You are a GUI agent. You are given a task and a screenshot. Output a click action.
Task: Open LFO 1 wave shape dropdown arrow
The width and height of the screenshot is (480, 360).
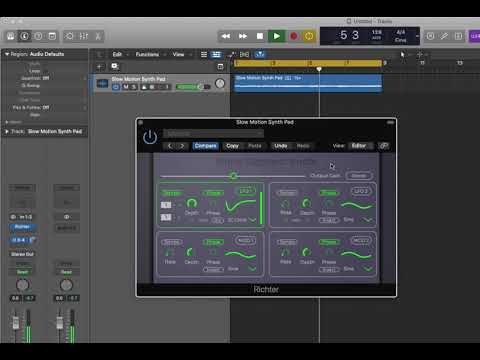click(x=252, y=220)
